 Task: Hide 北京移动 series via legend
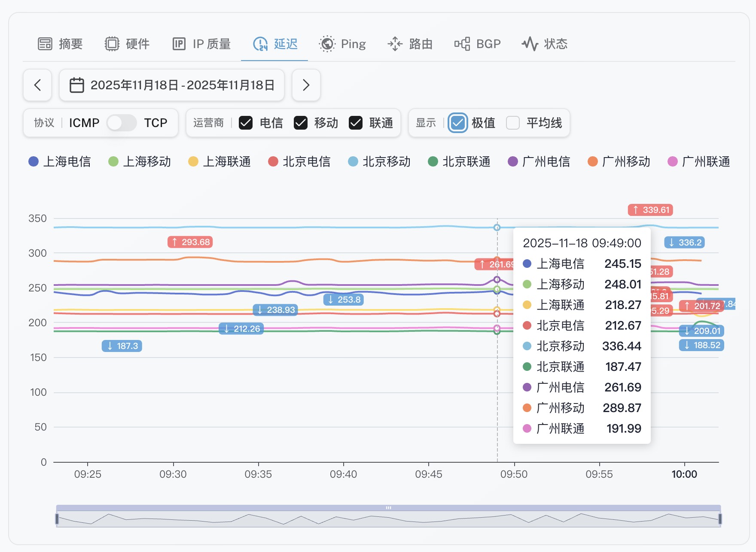pos(379,162)
